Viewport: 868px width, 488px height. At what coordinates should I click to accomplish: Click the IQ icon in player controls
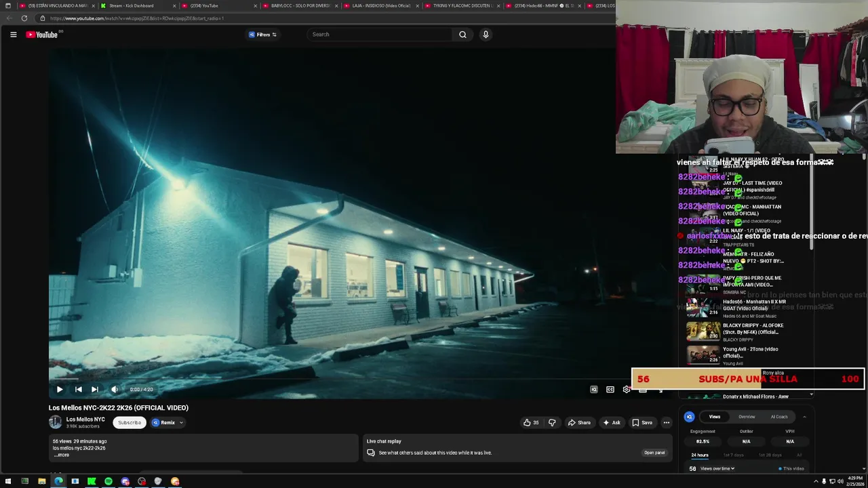point(594,389)
